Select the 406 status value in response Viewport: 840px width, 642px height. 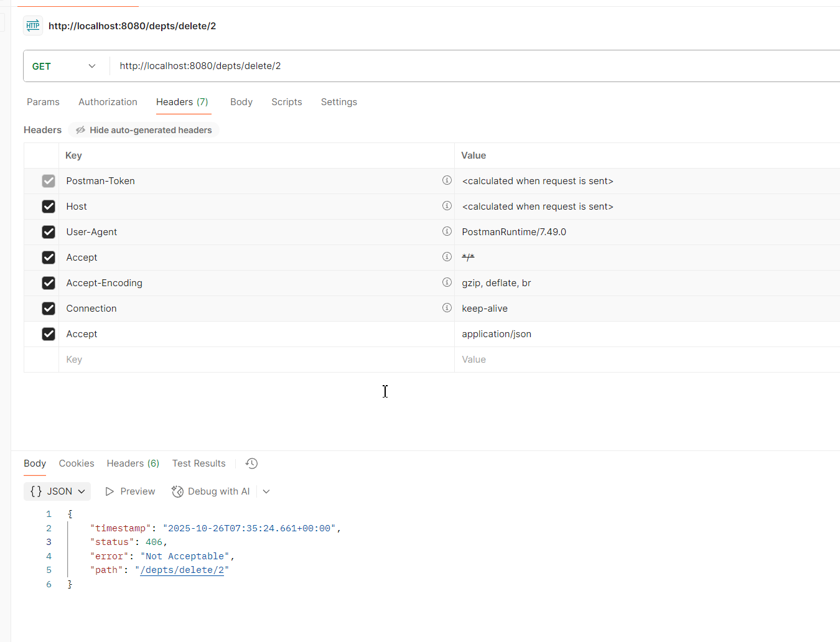coord(154,542)
